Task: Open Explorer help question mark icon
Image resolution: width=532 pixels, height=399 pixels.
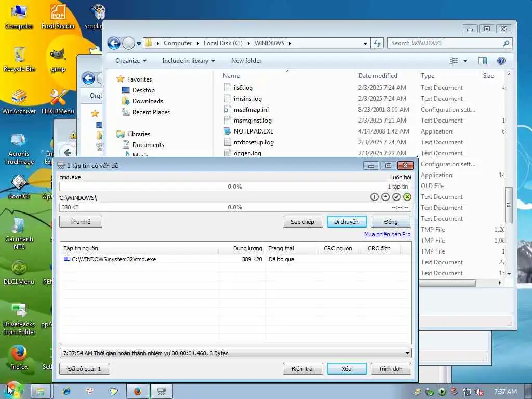Action: 501,61
